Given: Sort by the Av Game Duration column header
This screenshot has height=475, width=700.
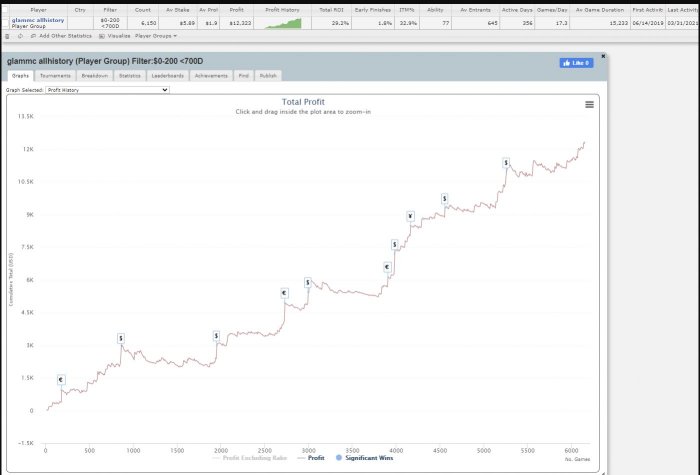Looking at the screenshot, I should tap(600, 10).
